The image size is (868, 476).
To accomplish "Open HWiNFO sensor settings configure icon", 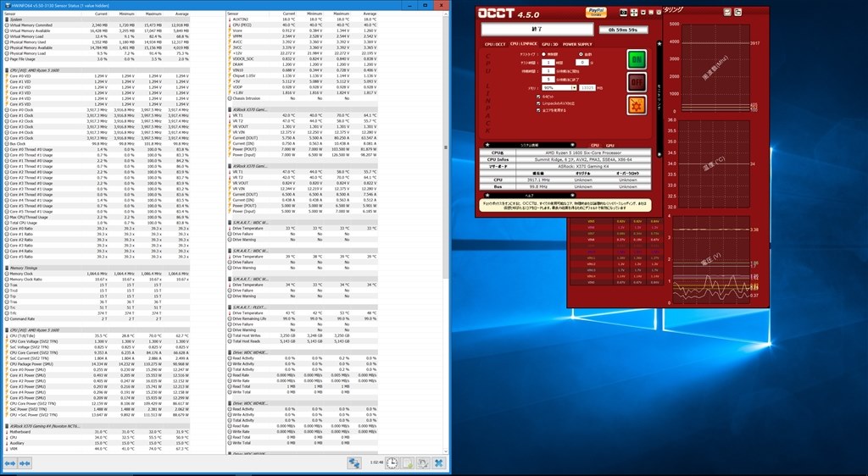I will 423,462.
